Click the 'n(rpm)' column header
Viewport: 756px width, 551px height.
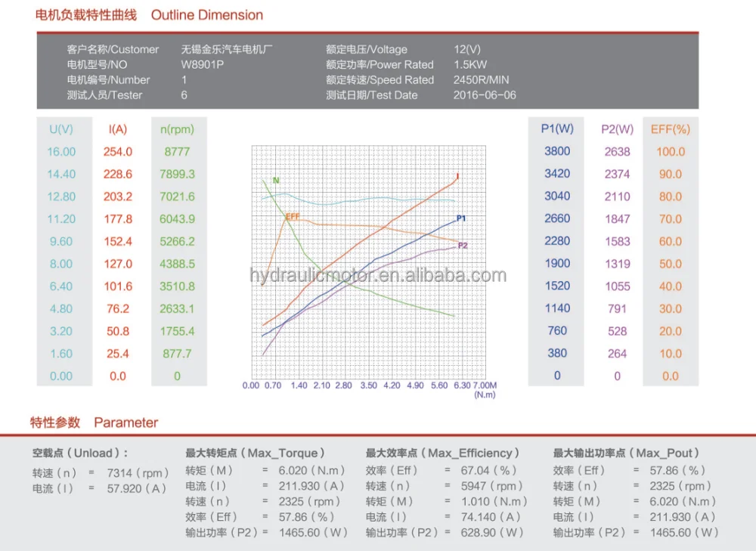tap(177, 129)
